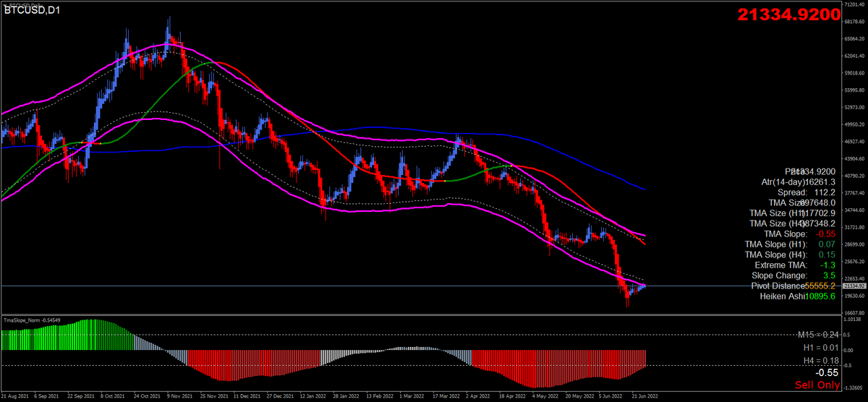
Task: Click the TmaSlope_Norm -0.54549 indicator label
Action: coord(33,320)
